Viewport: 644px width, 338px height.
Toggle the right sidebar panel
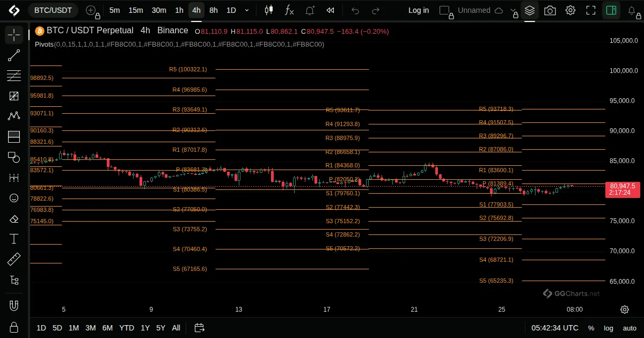click(611, 10)
